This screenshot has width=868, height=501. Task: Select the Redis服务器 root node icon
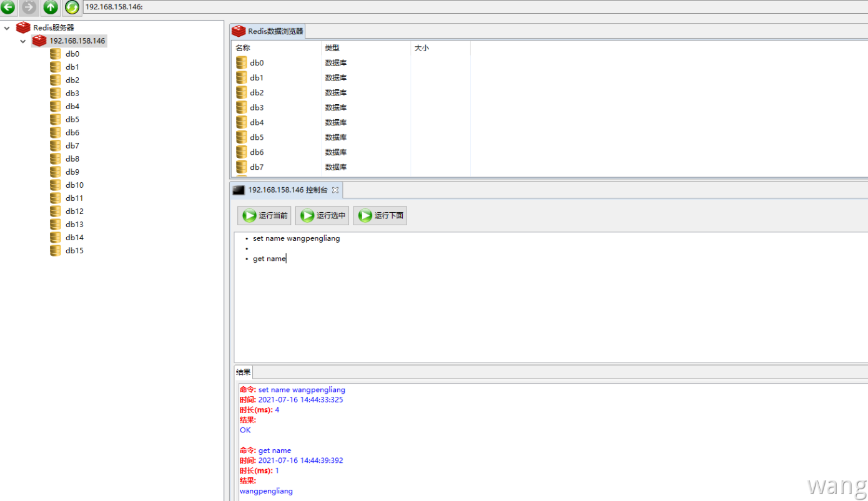click(23, 27)
